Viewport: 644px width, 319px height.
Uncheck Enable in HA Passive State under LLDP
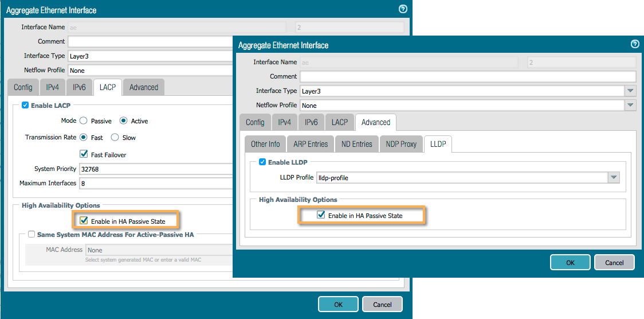(321, 216)
